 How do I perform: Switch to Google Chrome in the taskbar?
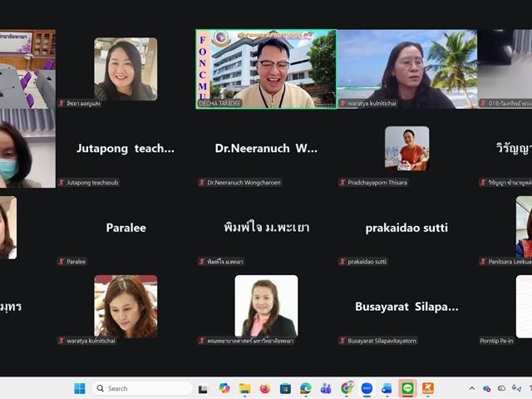tap(347, 388)
